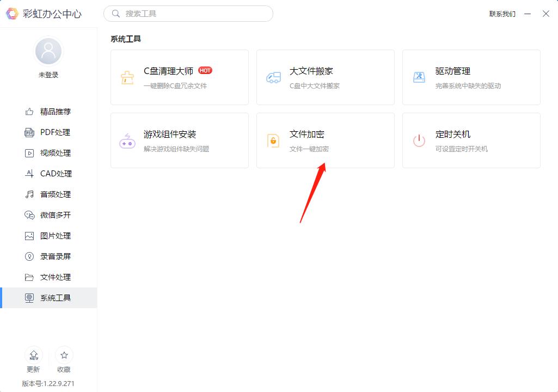Click the HOT badge on C盘清理大师
Viewport: 558px width, 392px height.
point(205,70)
